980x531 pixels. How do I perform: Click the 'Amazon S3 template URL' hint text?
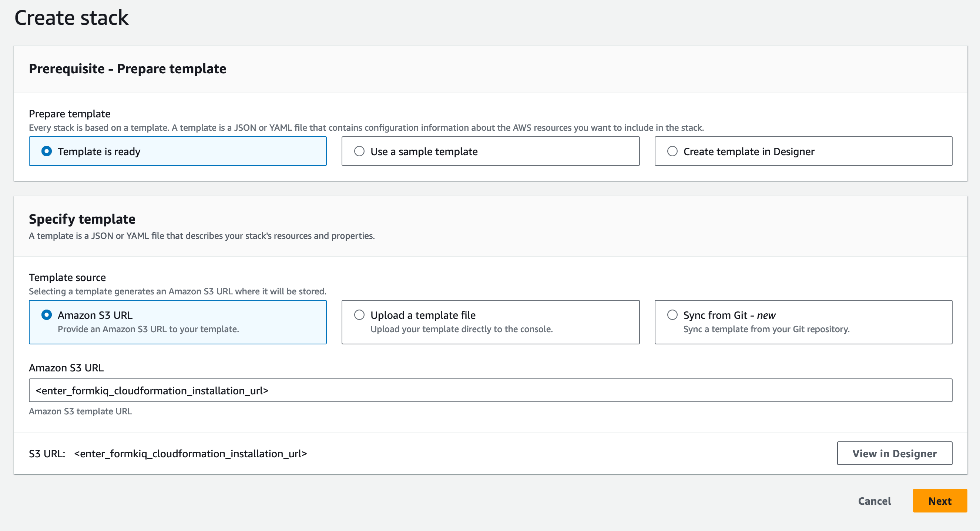[80, 411]
